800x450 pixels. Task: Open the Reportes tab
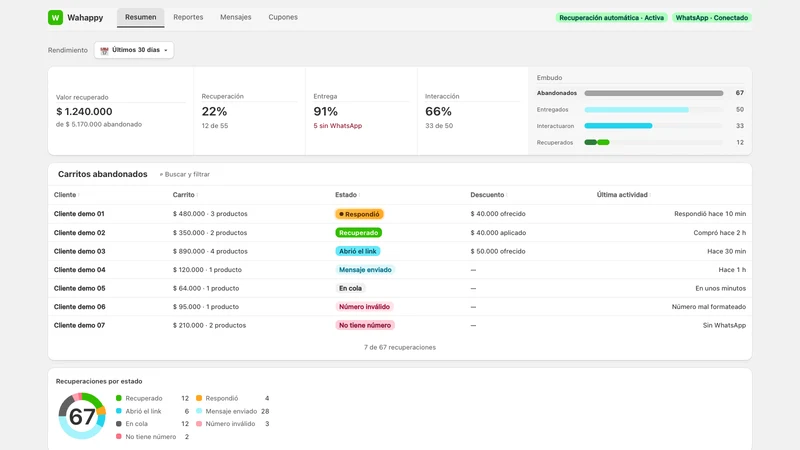click(x=188, y=17)
